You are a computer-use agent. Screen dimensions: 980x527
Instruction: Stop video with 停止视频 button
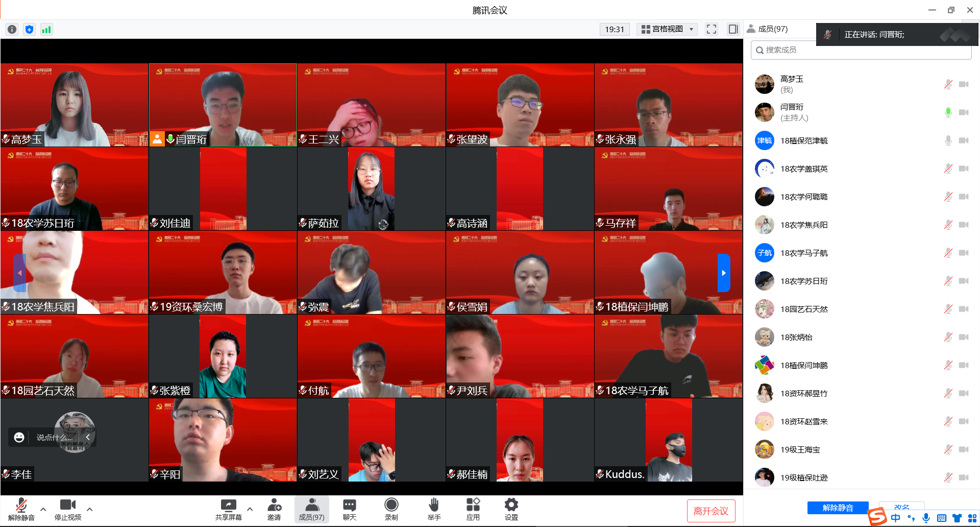click(68, 510)
